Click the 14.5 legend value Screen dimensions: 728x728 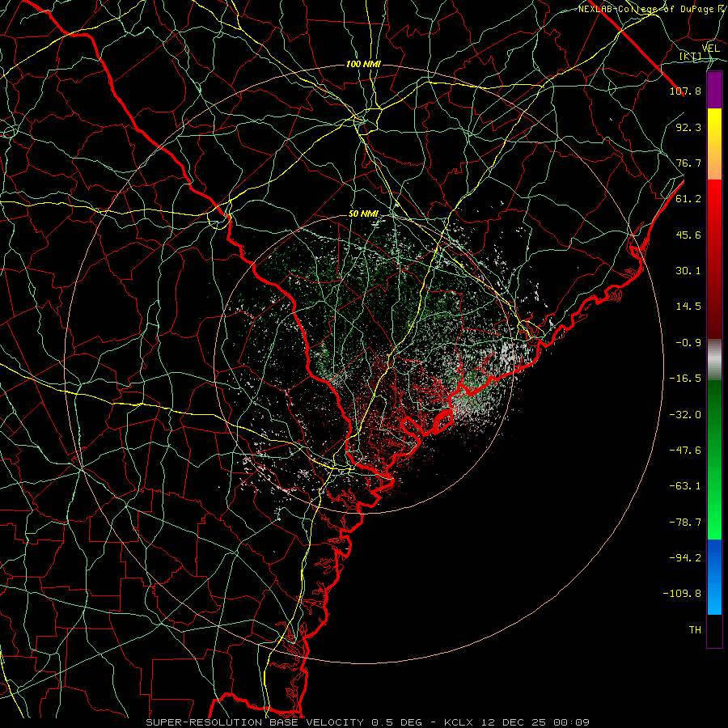point(688,307)
